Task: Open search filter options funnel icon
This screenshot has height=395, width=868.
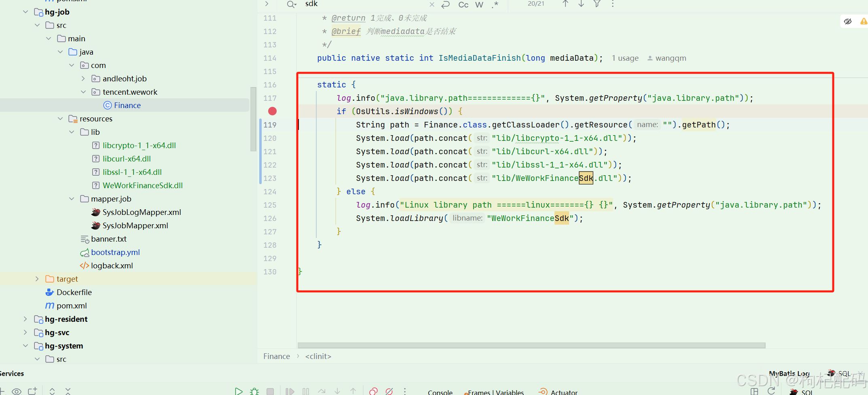Action: coord(597,4)
